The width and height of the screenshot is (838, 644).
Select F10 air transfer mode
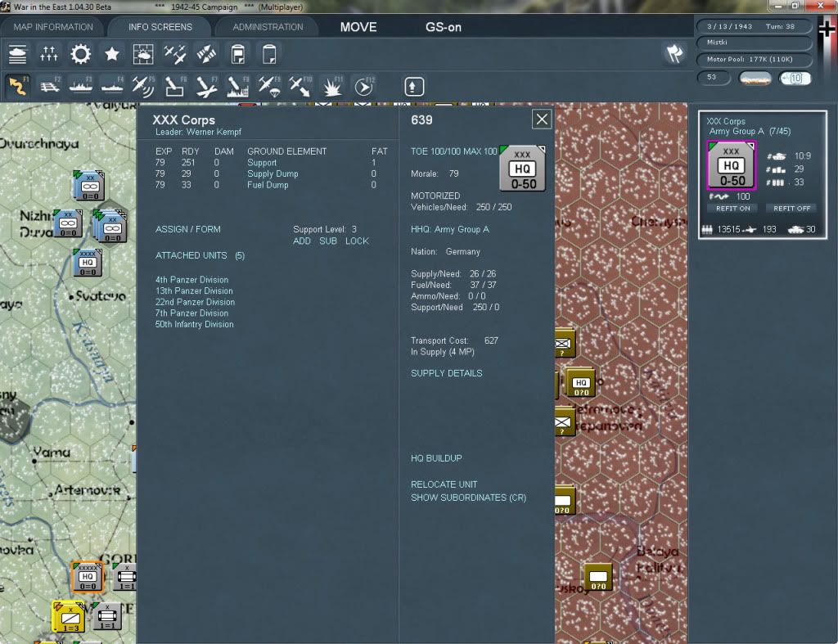tap(300, 86)
